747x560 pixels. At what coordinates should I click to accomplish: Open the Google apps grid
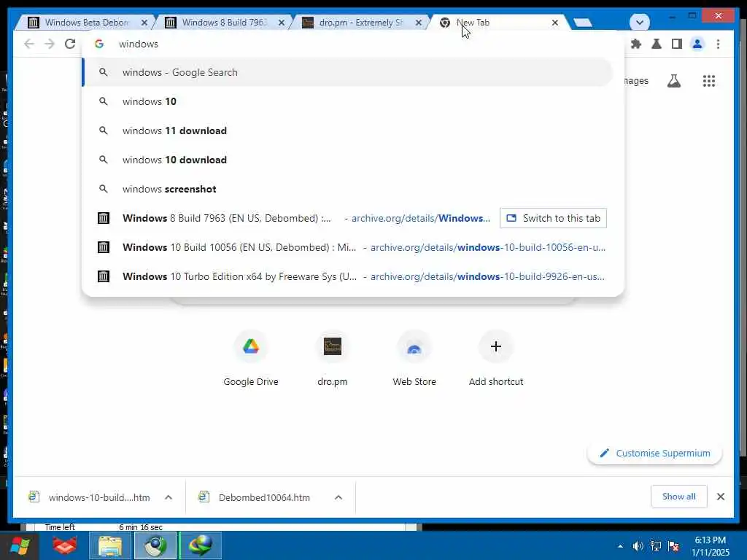(709, 81)
